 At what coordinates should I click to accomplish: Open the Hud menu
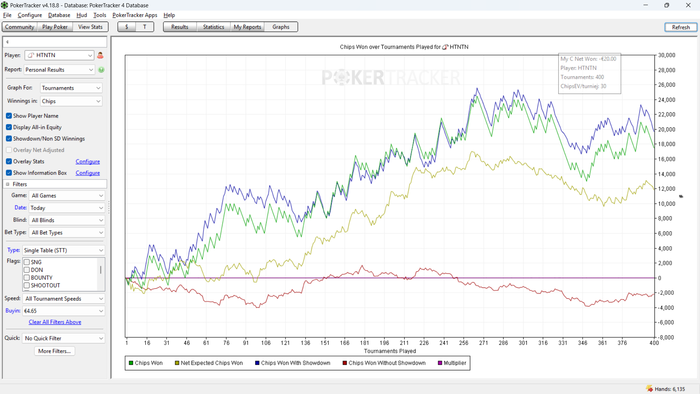tap(82, 15)
